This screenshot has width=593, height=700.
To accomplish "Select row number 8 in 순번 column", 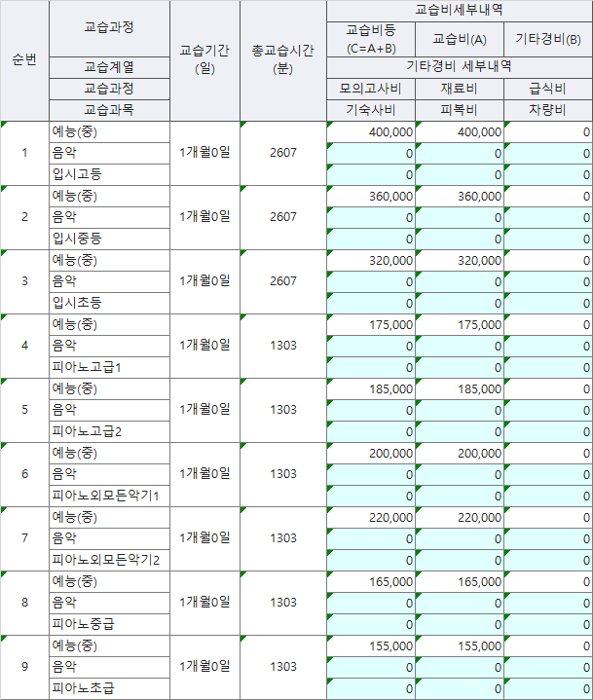I will 24,603.
